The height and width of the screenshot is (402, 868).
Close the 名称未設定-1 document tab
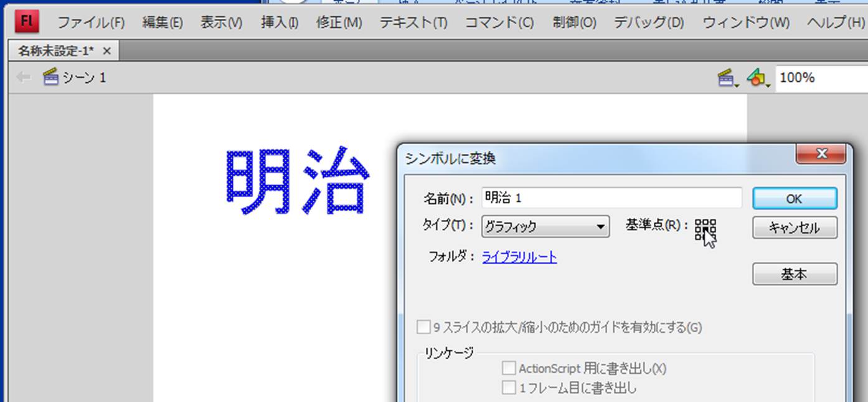(x=107, y=51)
